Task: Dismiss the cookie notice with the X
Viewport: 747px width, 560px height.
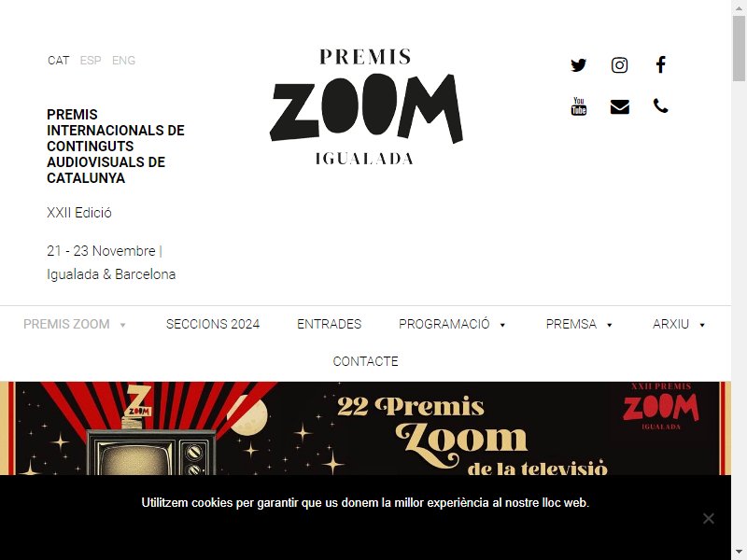Action: click(709, 518)
